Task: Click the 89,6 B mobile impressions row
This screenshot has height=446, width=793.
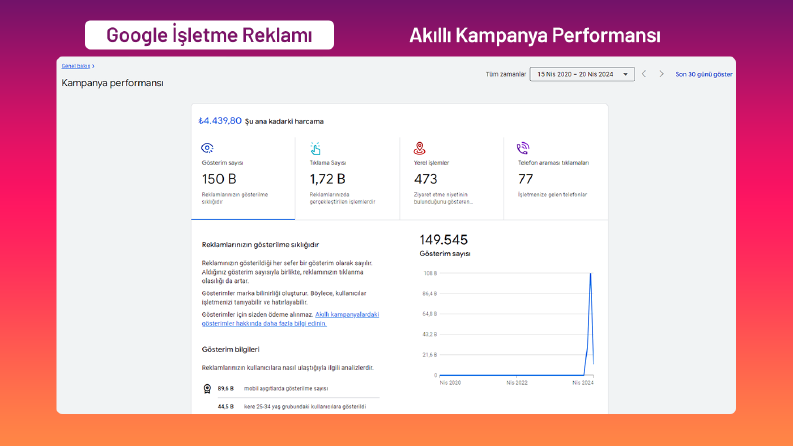Action: coord(291,388)
